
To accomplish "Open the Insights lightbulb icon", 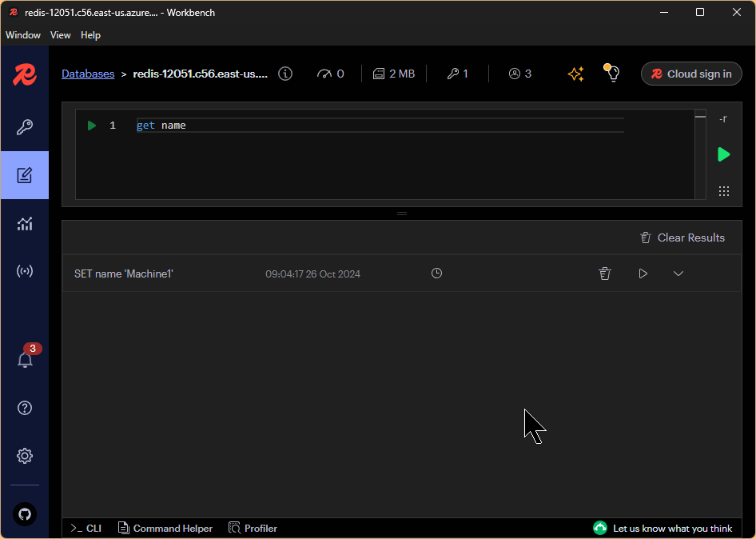I will coord(612,73).
